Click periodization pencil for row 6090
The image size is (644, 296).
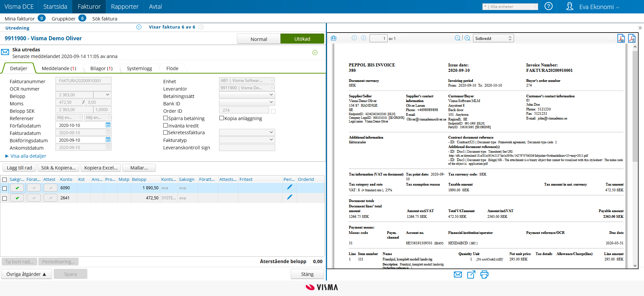tap(290, 187)
